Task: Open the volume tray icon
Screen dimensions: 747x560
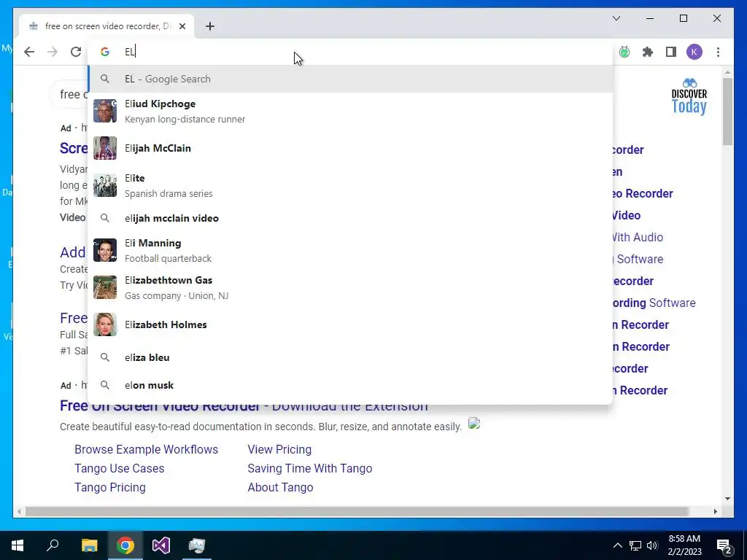Action: [x=652, y=545]
